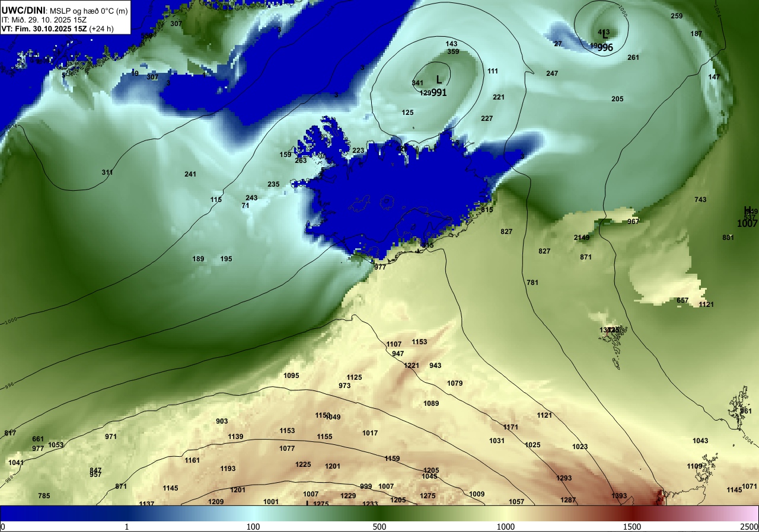Click the height value 247

(552, 73)
